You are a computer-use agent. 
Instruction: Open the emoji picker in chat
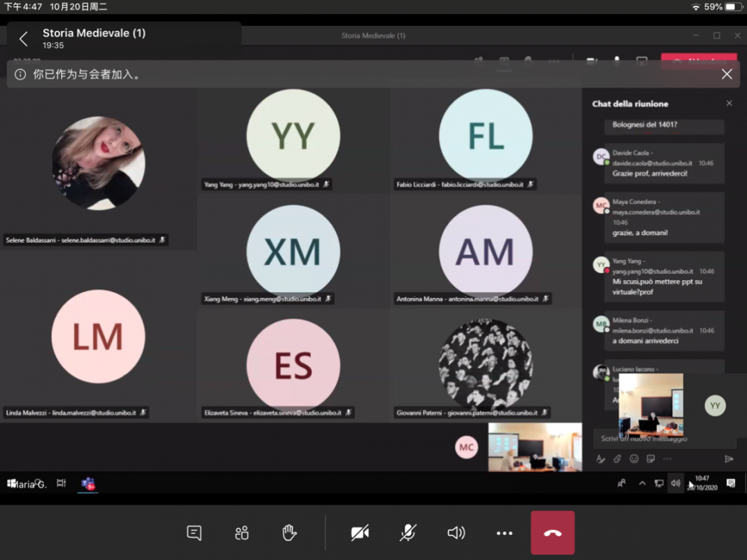click(634, 458)
